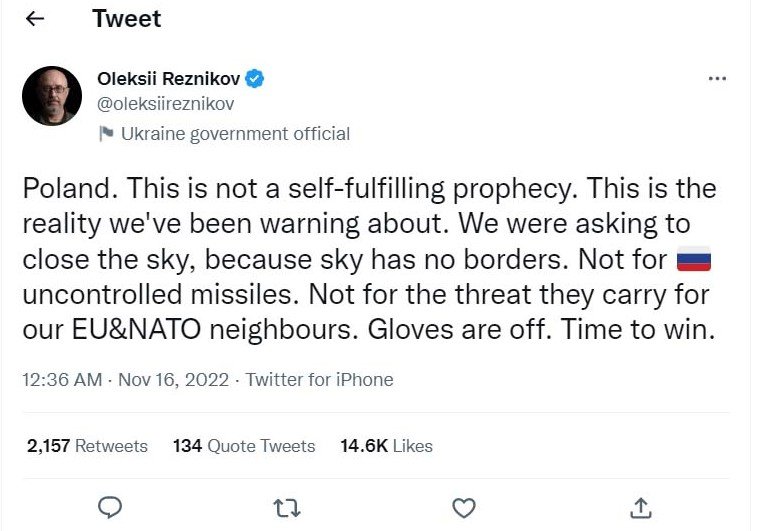The height and width of the screenshot is (531, 757).
Task: Open the @oleksiireznikov handle link
Action: [x=166, y=103]
